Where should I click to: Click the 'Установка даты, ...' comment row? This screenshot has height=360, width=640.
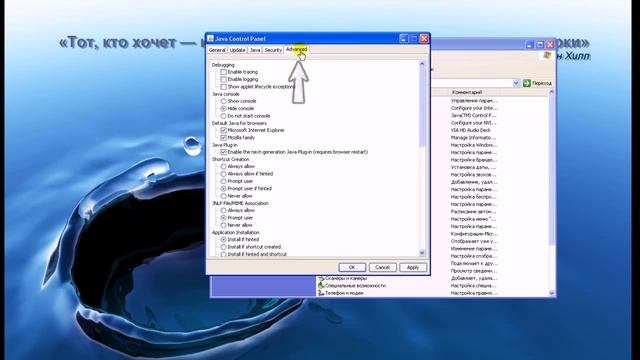[473, 167]
